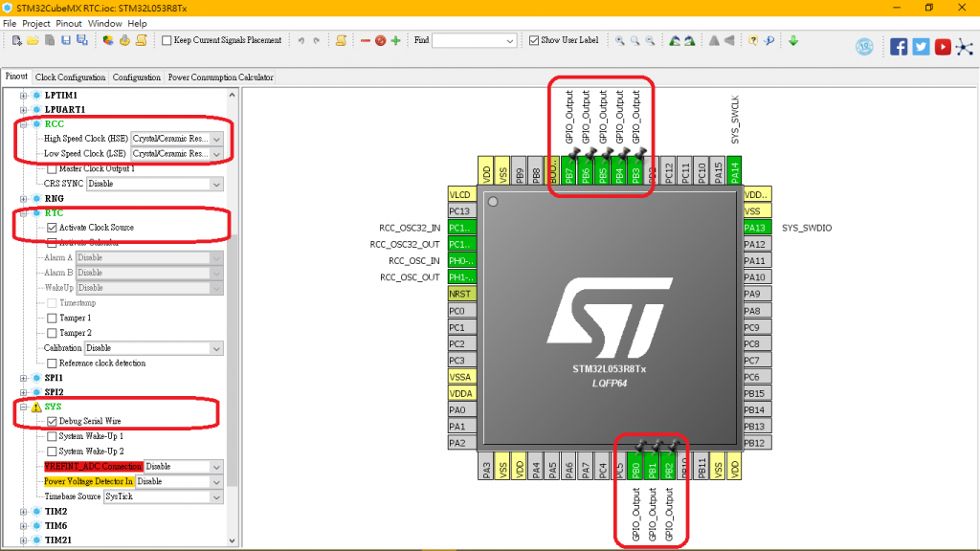Click pin PA14 on the chip
The height and width of the screenshot is (551, 980).
(x=734, y=170)
